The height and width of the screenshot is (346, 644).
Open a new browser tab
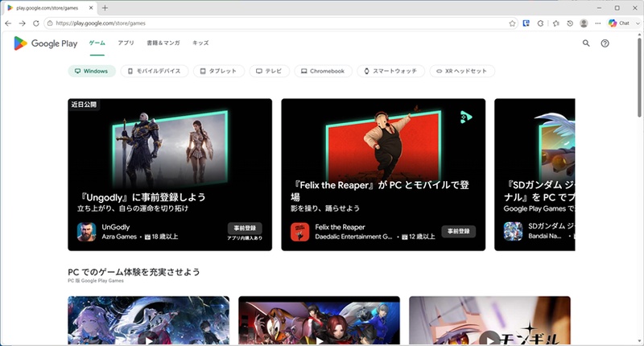coord(105,8)
